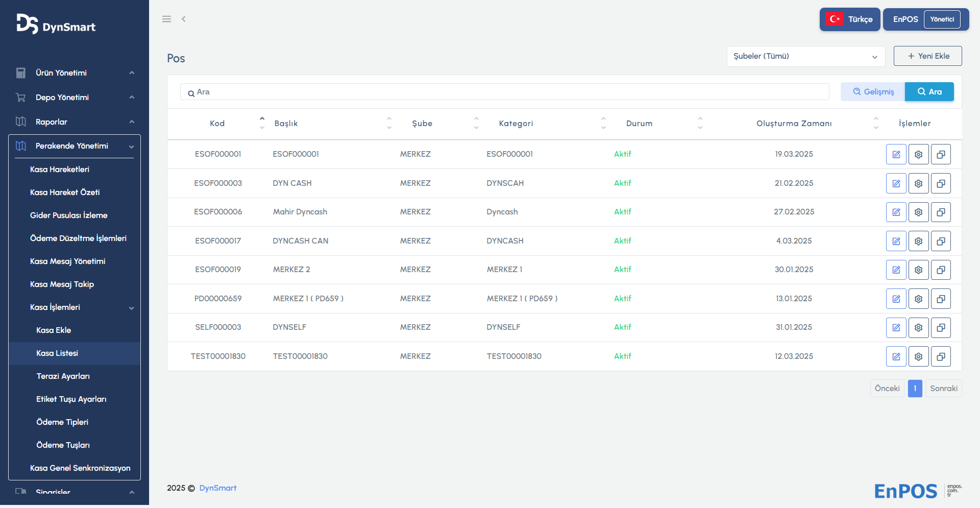Viewport: 980px width, 508px height.
Task: Open settings gear for DYN CASH row
Action: pos(918,183)
